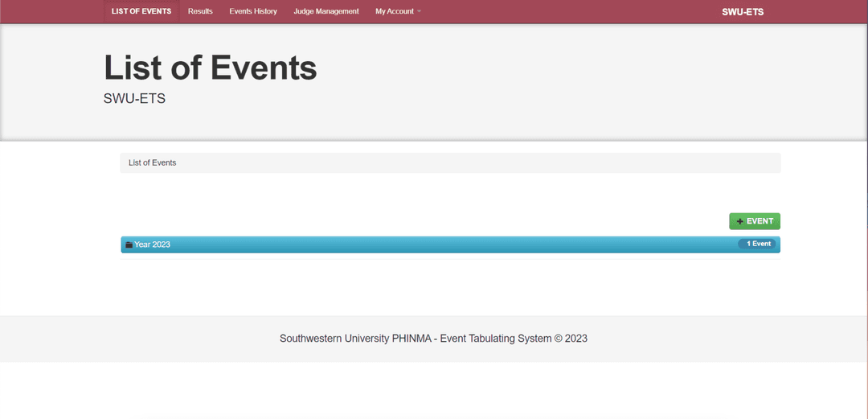
Task: Open the Judge Management page
Action: click(326, 11)
